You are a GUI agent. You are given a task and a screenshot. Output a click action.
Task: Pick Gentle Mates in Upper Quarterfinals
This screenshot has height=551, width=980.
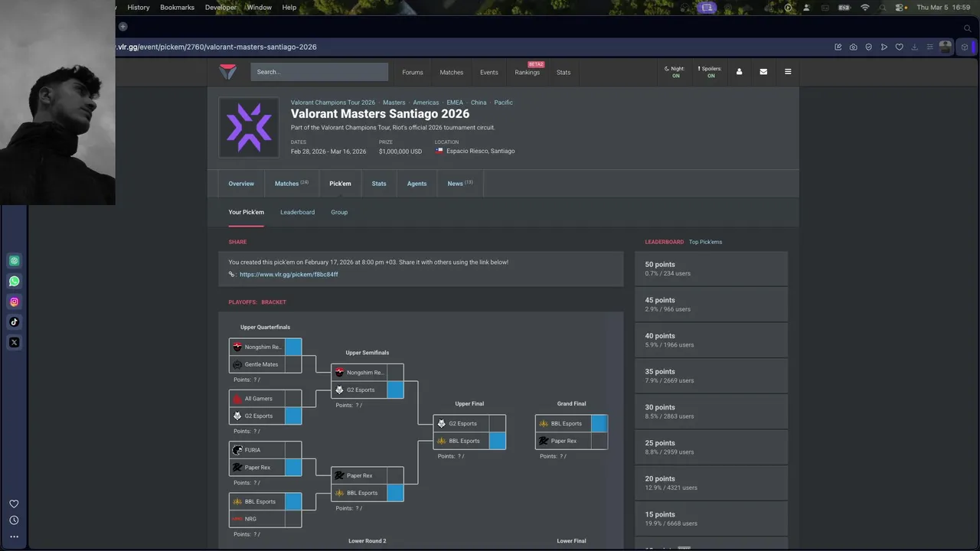tap(265, 364)
